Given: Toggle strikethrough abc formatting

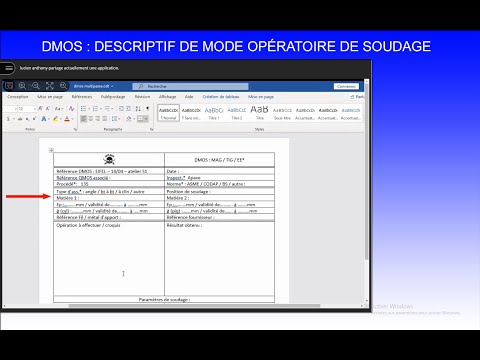Looking at the screenshot, I should pos(20,119).
